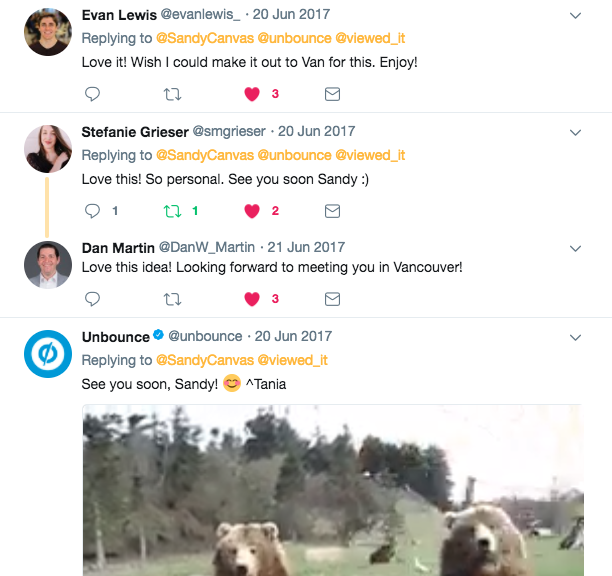612x576 pixels.
Task: Toggle like on Stefanie Grieser's tweet
Action: (252, 211)
